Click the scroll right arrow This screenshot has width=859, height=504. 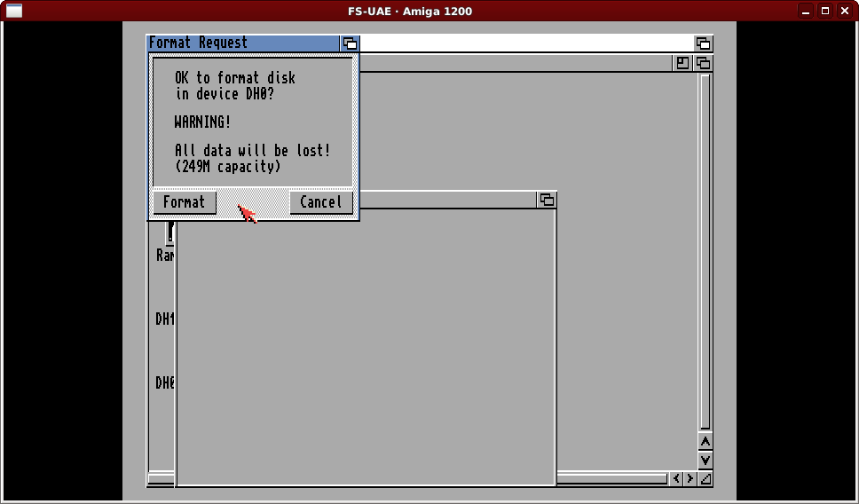690,479
